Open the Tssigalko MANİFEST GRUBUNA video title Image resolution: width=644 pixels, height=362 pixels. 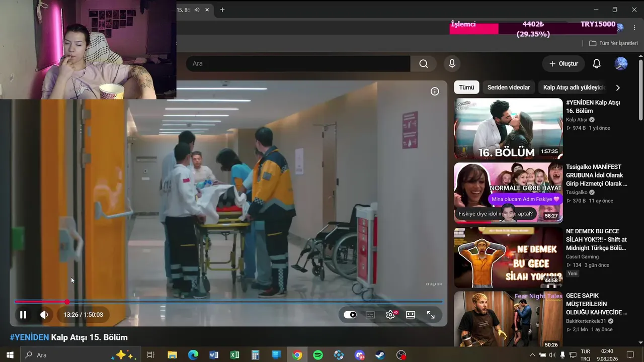pos(597,175)
